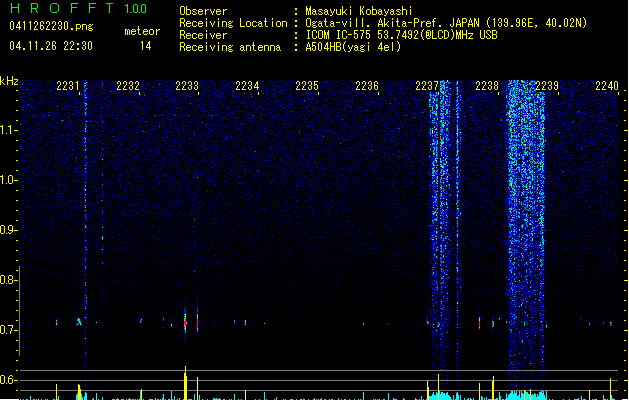Click the HROFFT 1.0.0 title text

78,8
